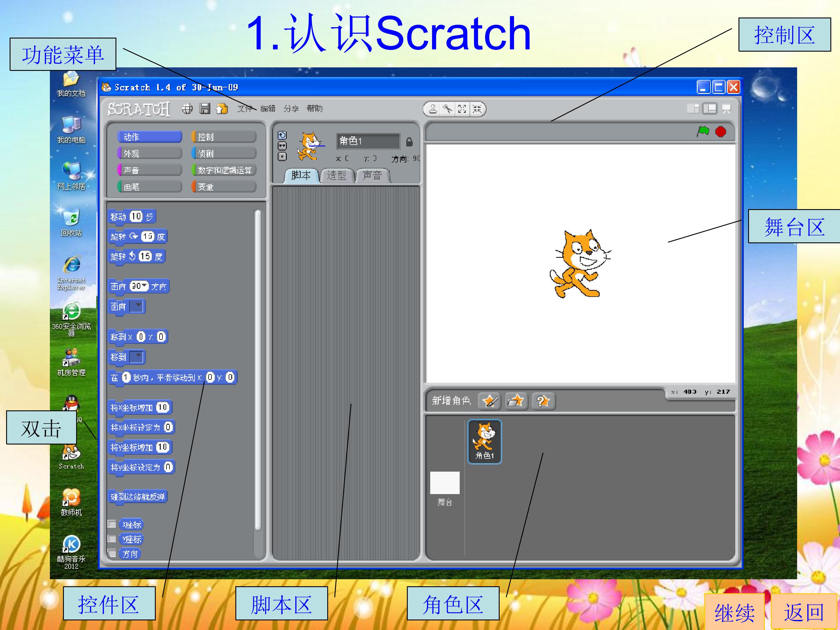The width and height of the screenshot is (840, 630).
Task: Open Internet Explorer desktop icon
Action: click(x=71, y=273)
